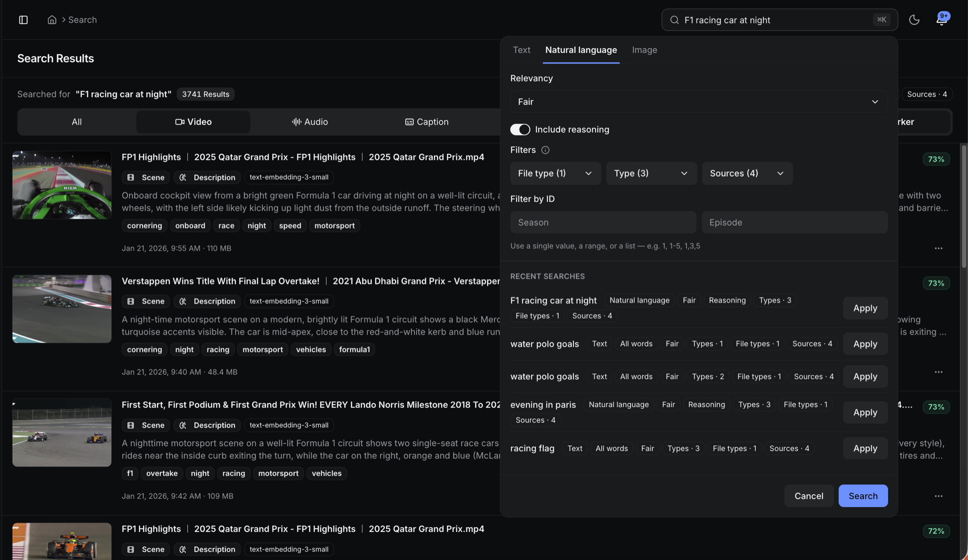Click the blue Search button
The height and width of the screenshot is (560, 968).
pos(863,496)
